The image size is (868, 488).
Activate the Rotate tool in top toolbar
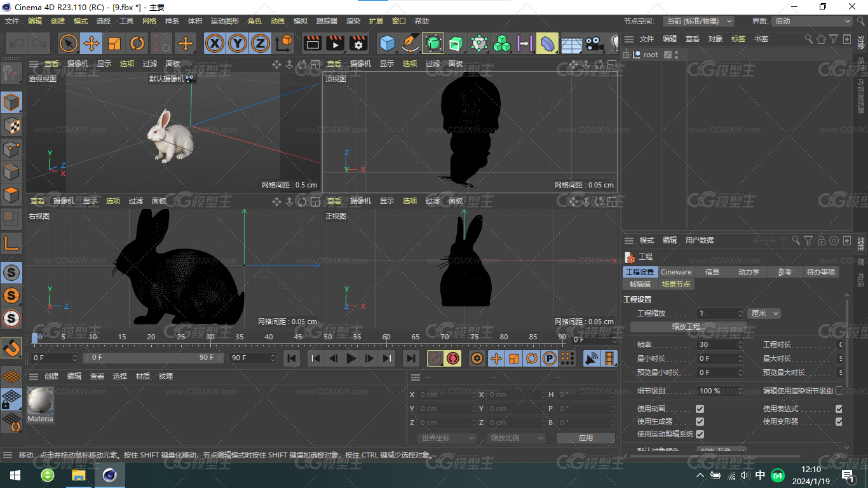[x=137, y=43]
